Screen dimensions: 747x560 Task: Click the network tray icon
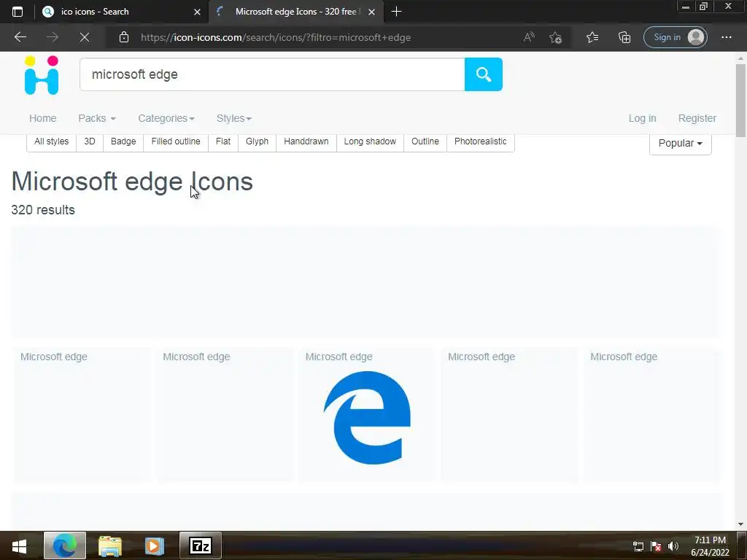638,546
